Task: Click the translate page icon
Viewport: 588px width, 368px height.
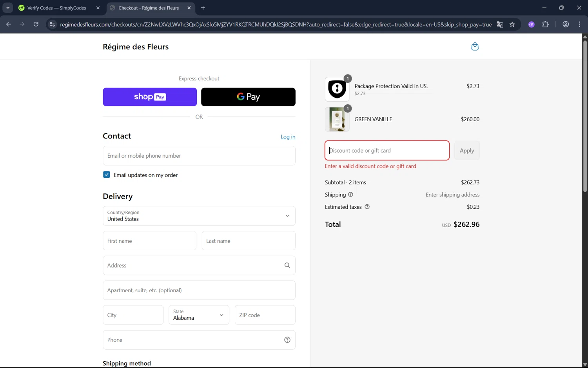Action: [x=500, y=24]
